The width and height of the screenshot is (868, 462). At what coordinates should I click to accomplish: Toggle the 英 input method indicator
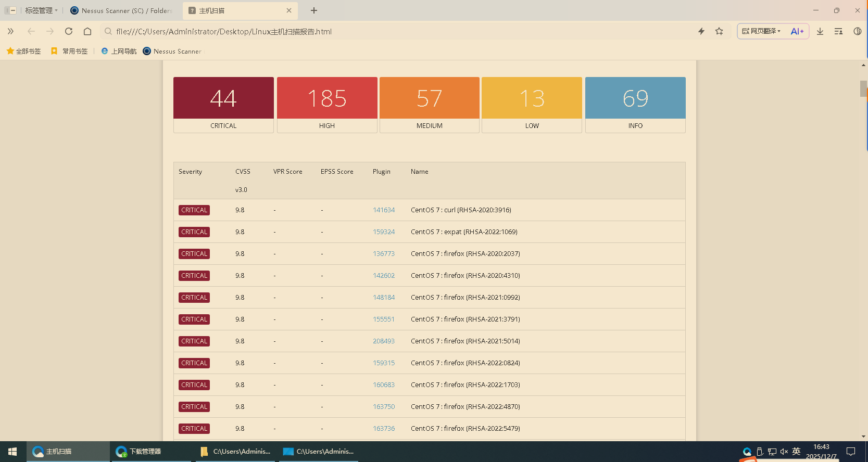pyautogui.click(x=796, y=451)
